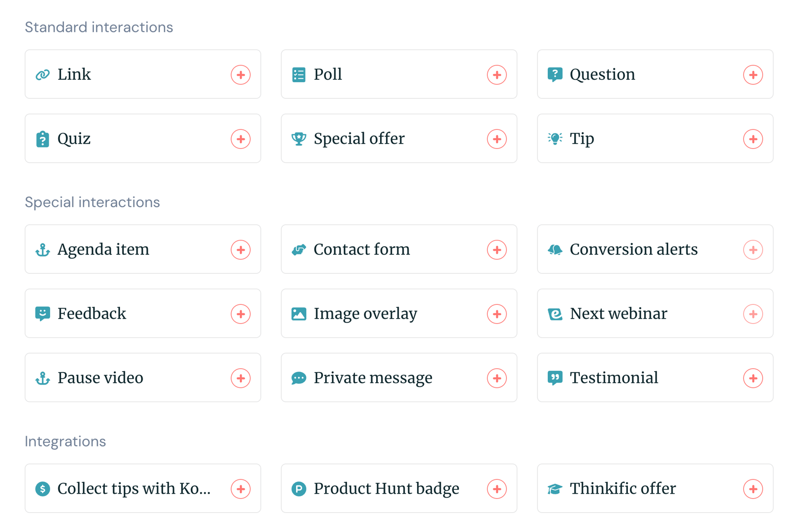Select the Link chain icon
This screenshot has width=799, height=532.
click(43, 74)
